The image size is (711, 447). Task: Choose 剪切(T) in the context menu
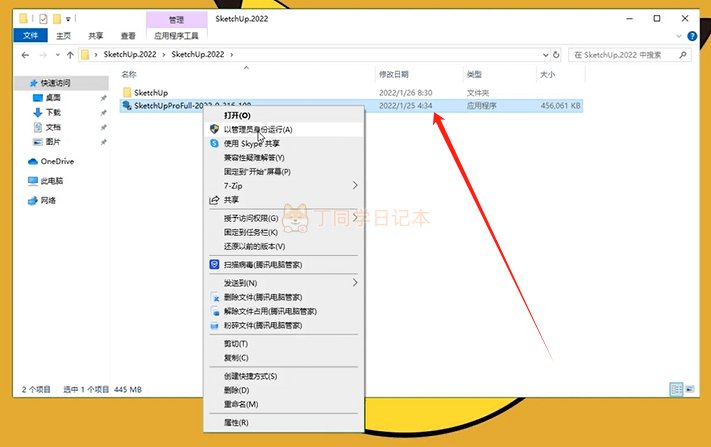tap(284, 344)
